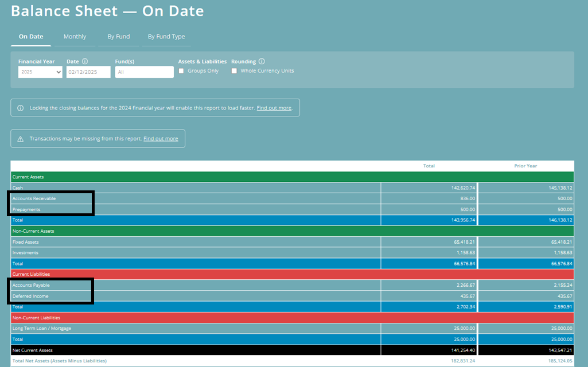The height and width of the screenshot is (367, 588).
Task: Open the Financial Year dropdown
Action: [x=40, y=72]
